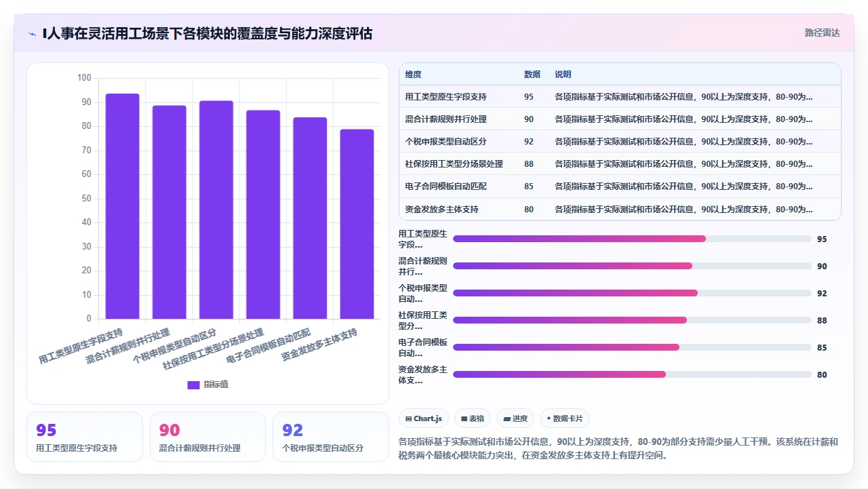Click the Chart.js tag chip
Screen dimensions: 868x489
click(424, 418)
